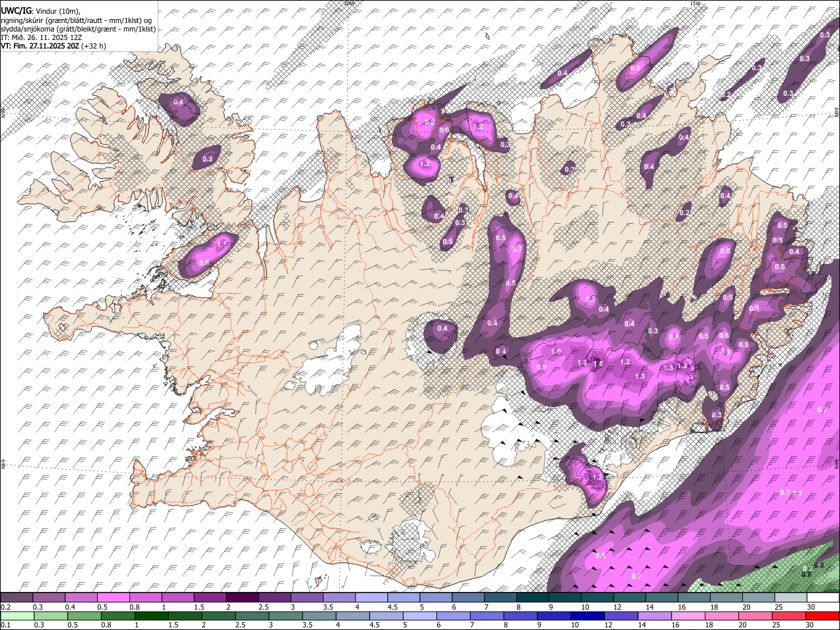Click the medium green 0.8 swatch on green legend
Image resolution: width=840 pixels, height=630 pixels.
(x=117, y=616)
